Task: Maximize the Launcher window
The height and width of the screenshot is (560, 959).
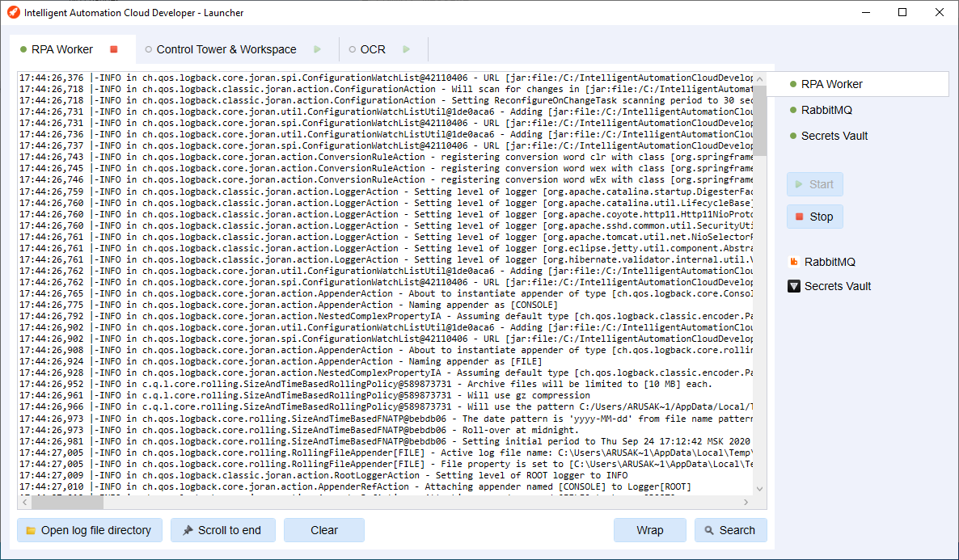Action: tap(902, 12)
